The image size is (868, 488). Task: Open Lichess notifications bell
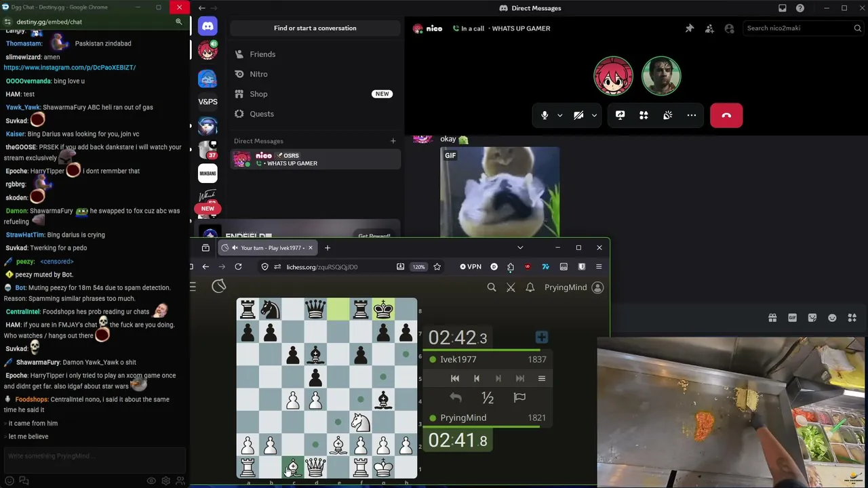(530, 287)
